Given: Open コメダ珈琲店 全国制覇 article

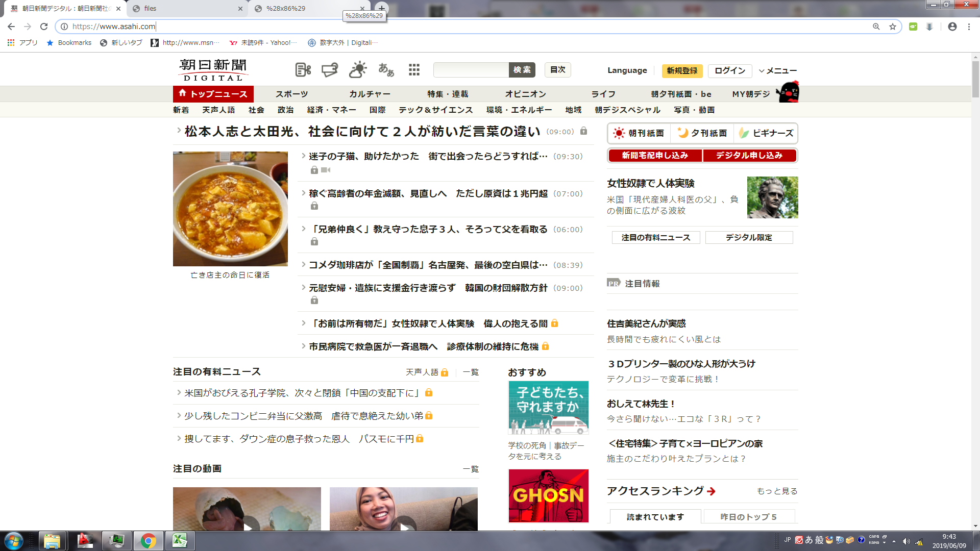Looking at the screenshot, I should tap(428, 265).
